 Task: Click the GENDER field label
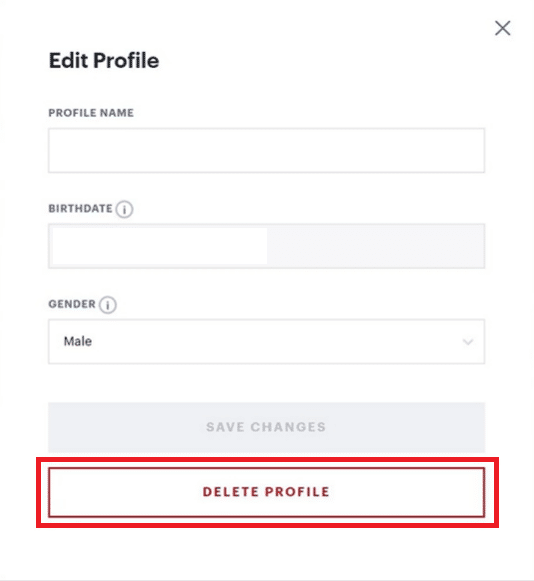click(x=72, y=304)
